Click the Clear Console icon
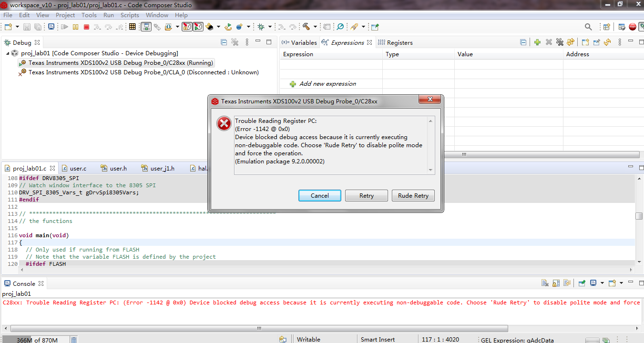Image resolution: width=644 pixels, height=343 pixels. tap(545, 283)
